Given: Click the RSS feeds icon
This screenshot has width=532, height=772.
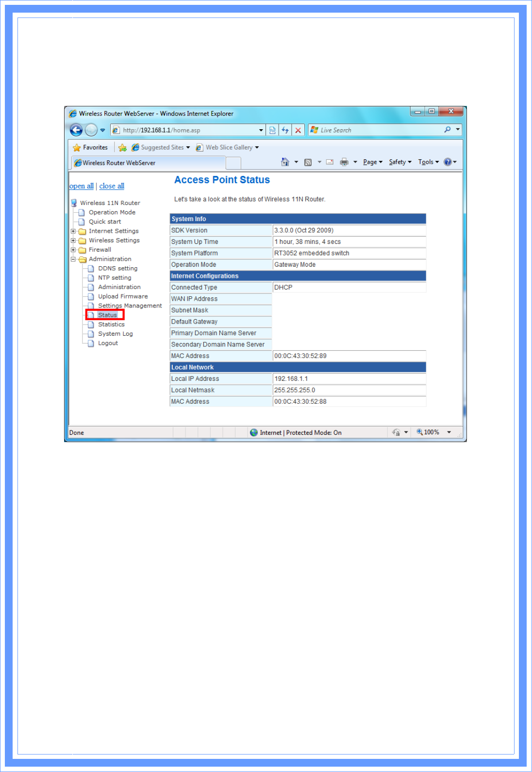Looking at the screenshot, I should 308,162.
